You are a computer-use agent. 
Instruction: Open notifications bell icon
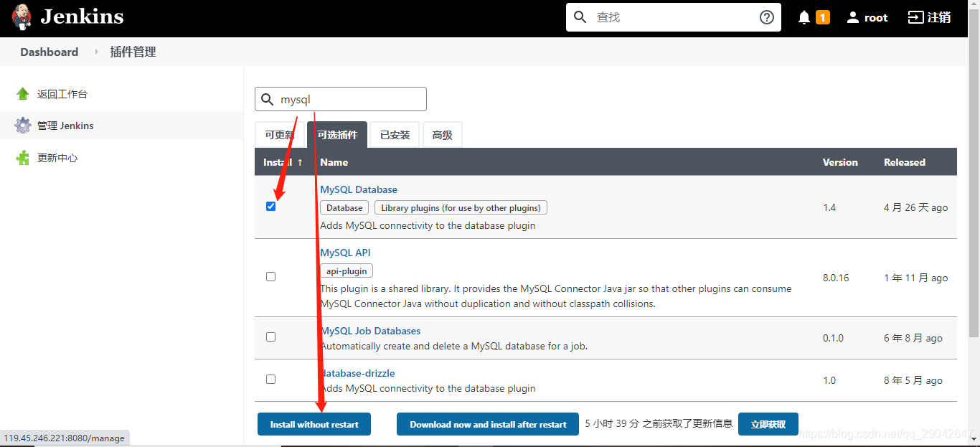(x=804, y=17)
